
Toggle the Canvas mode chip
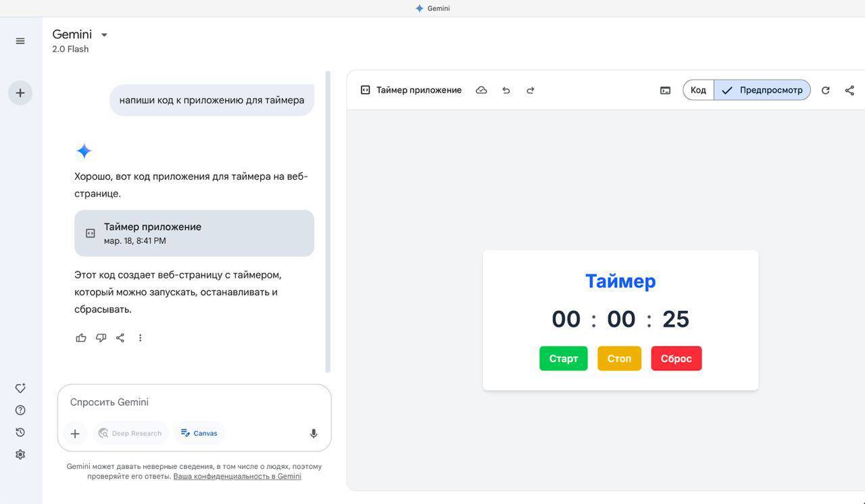pyautogui.click(x=199, y=433)
